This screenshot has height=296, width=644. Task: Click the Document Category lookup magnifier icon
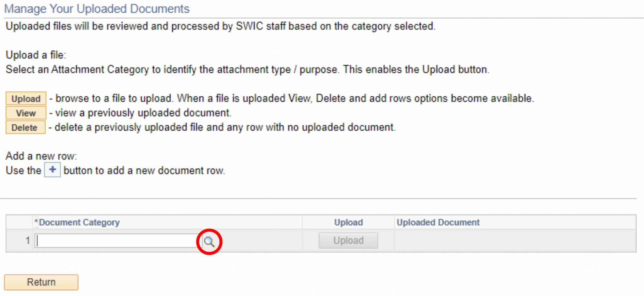[x=209, y=242]
